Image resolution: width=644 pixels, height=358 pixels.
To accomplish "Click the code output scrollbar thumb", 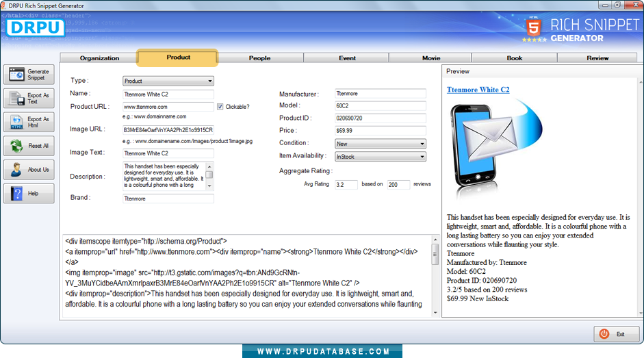I will click(435, 254).
